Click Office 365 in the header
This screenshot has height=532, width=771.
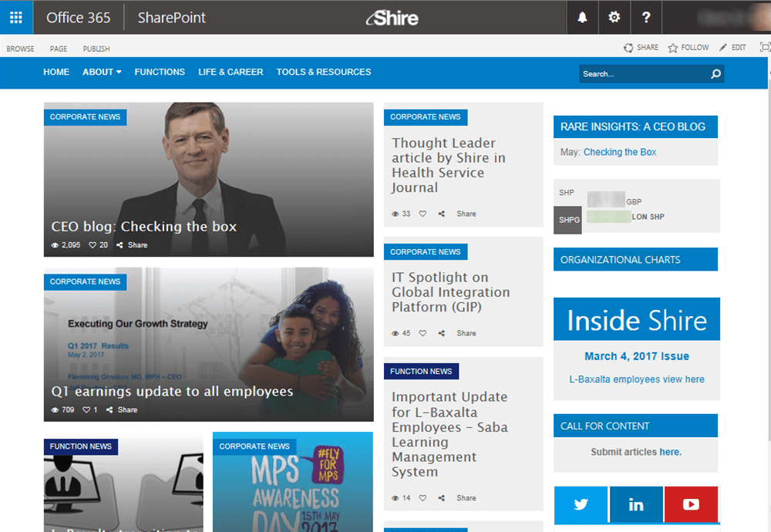pyautogui.click(x=78, y=18)
